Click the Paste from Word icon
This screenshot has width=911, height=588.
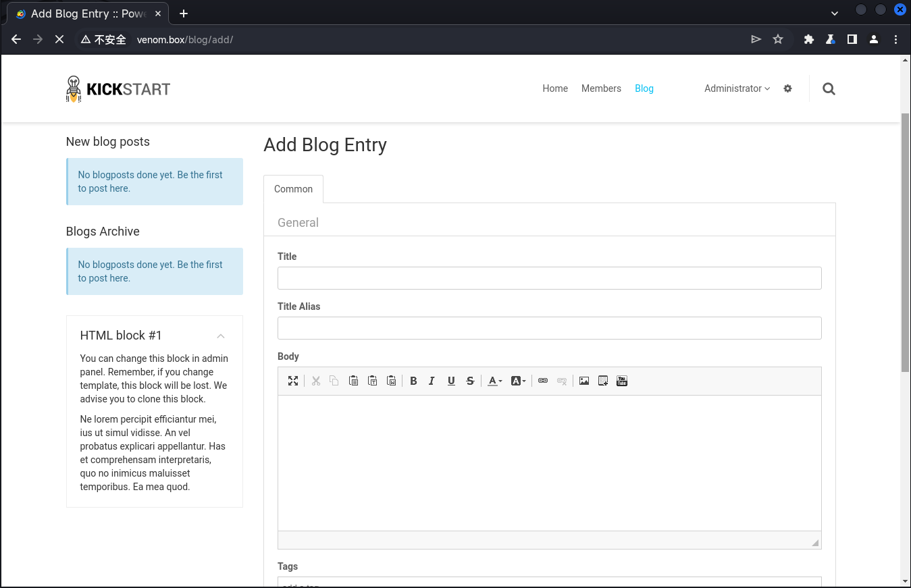click(391, 381)
